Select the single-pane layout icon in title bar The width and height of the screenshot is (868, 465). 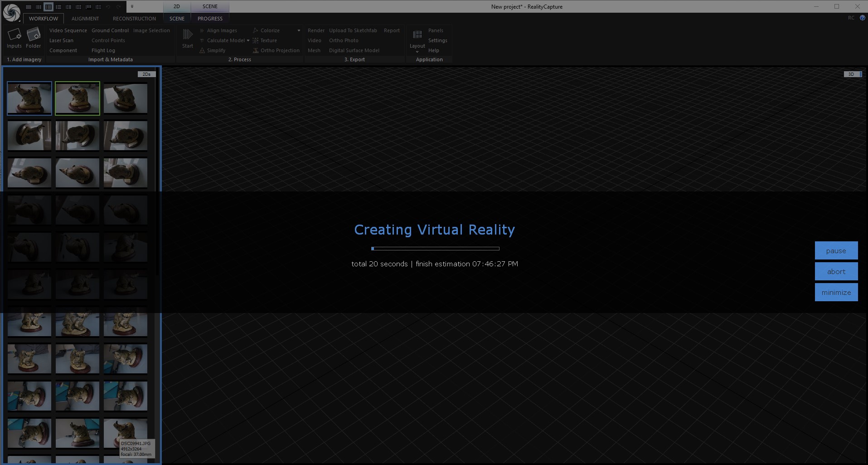[x=29, y=7]
